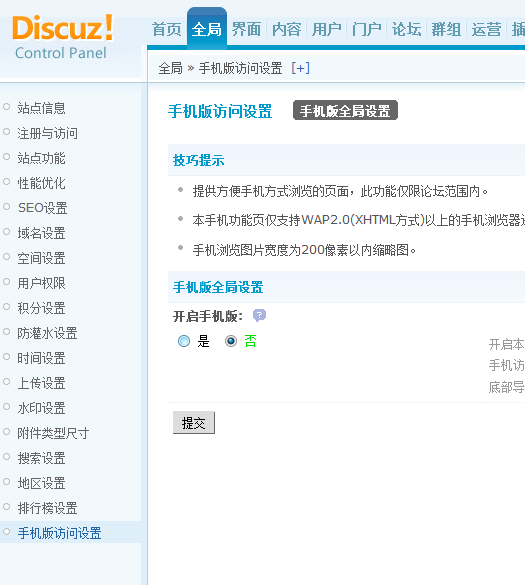Click 全局 in the breadcrumb
Image resolution: width=525 pixels, height=585 pixels.
point(171,68)
